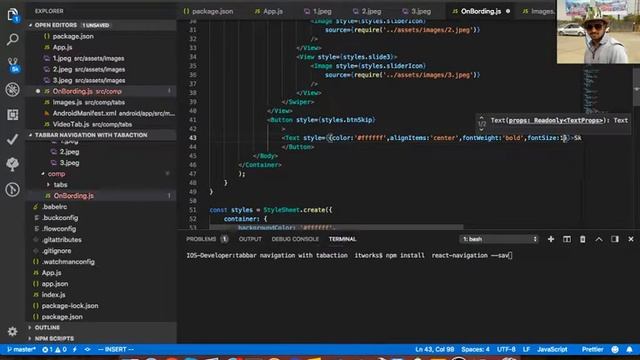
Task: Collapse the comp folder
Action: click(x=56, y=174)
